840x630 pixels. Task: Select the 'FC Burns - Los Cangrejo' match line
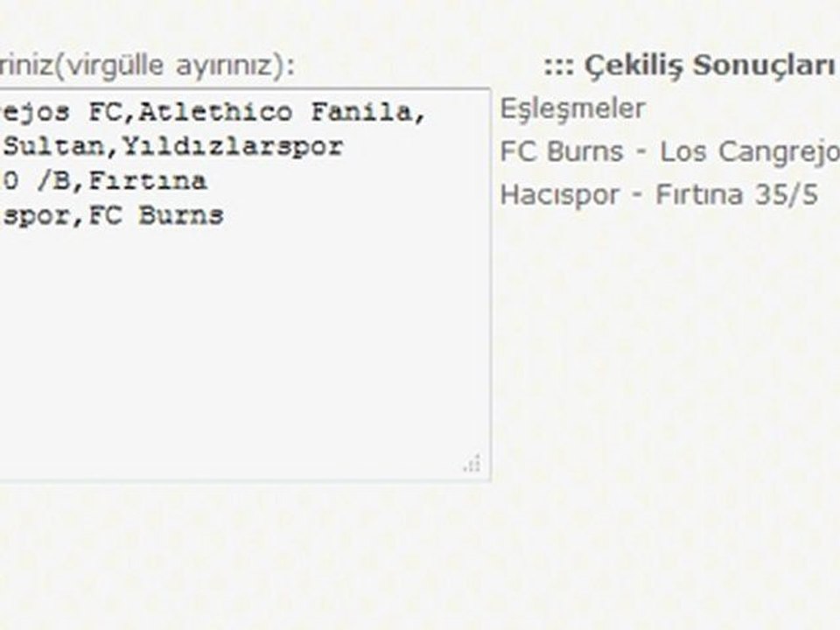[x=669, y=152]
